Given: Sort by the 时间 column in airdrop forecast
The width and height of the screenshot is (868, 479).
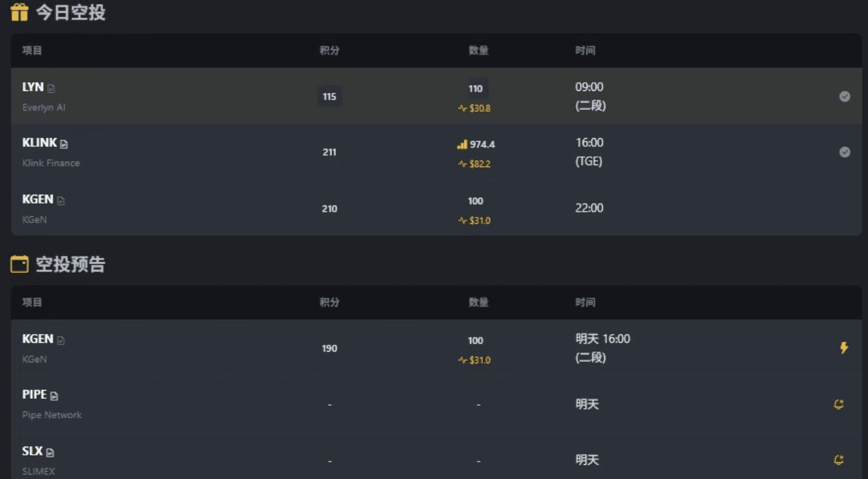Looking at the screenshot, I should coord(585,302).
